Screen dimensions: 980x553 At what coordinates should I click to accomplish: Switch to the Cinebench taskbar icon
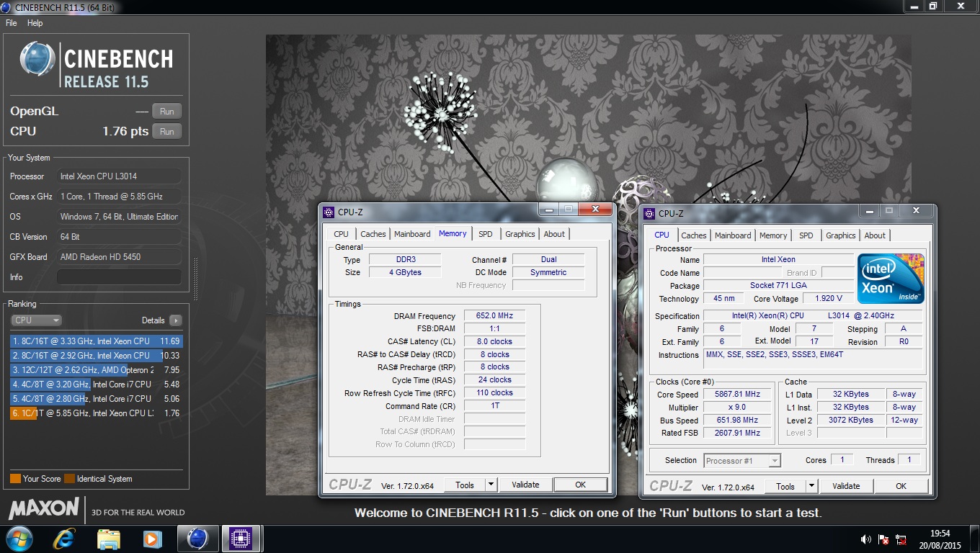click(197, 539)
